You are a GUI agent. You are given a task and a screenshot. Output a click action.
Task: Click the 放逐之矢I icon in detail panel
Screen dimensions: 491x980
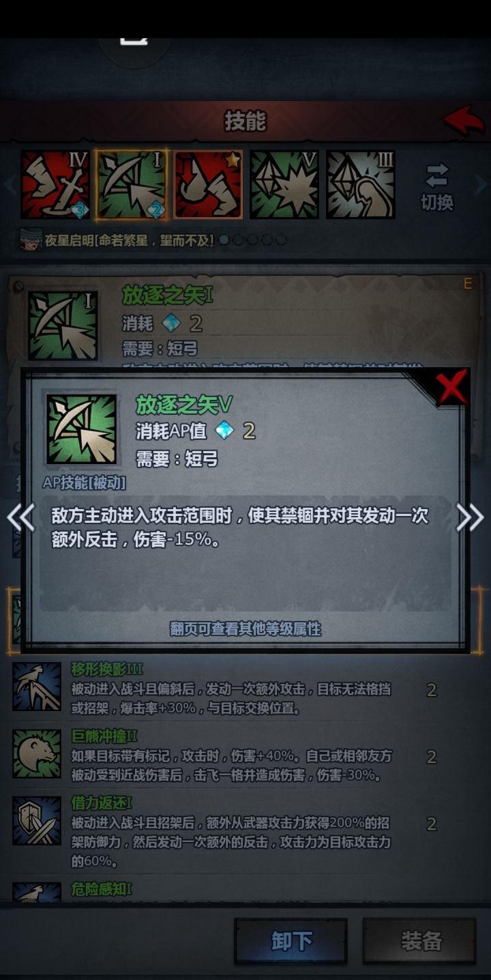click(x=63, y=326)
